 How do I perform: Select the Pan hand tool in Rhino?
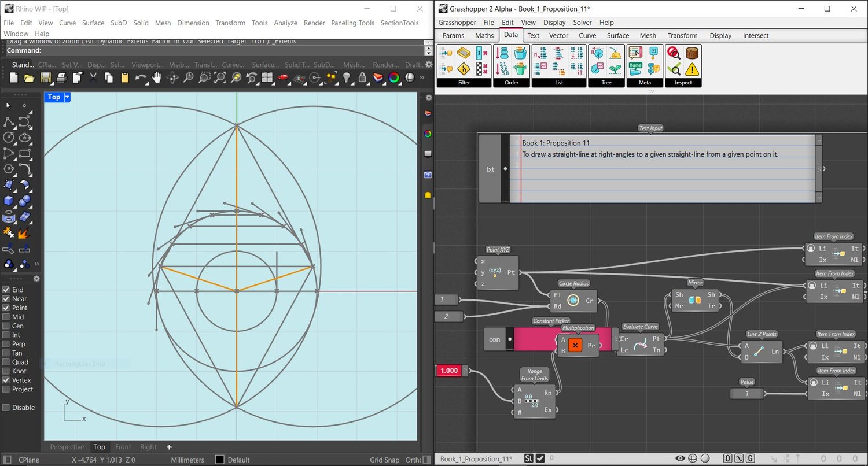point(157,77)
